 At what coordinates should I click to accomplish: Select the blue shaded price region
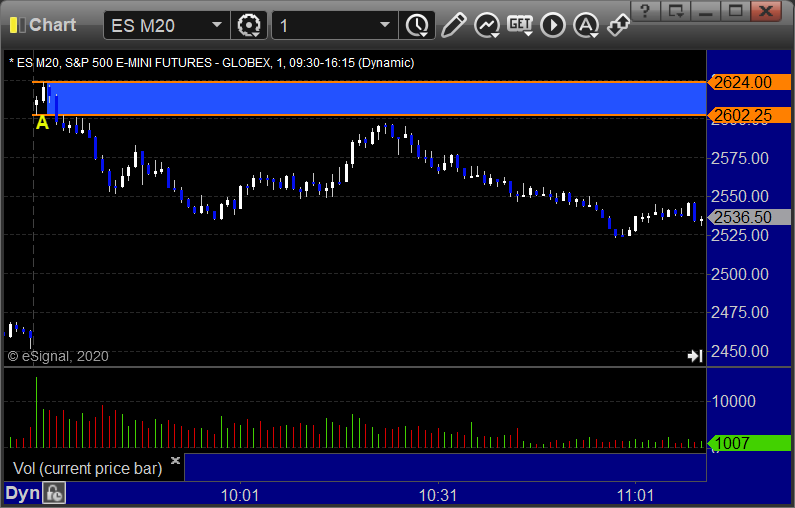[x=376, y=99]
